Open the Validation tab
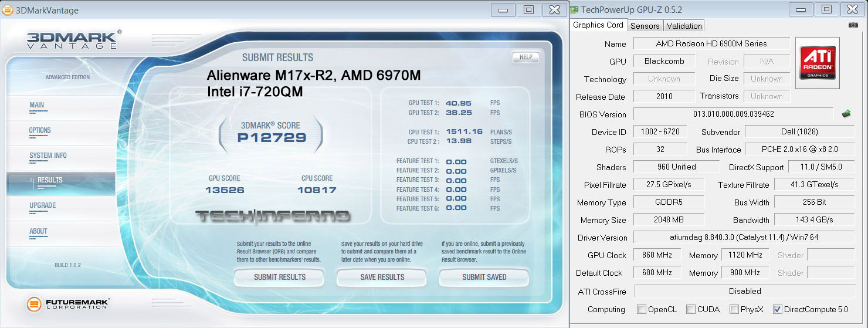Image resolution: width=868 pixels, height=328 pixels. click(x=684, y=26)
